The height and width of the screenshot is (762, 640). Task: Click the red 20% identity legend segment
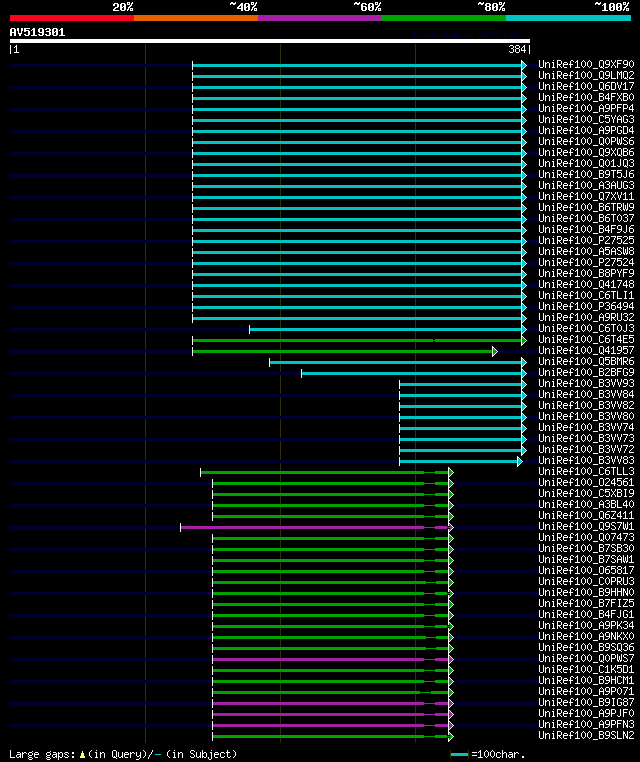pos(72,18)
